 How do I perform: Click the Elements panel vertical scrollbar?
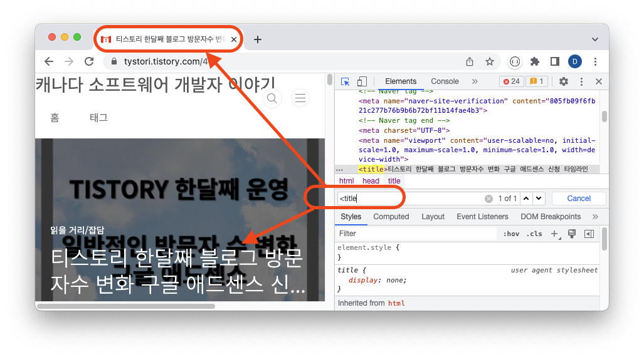[x=604, y=116]
